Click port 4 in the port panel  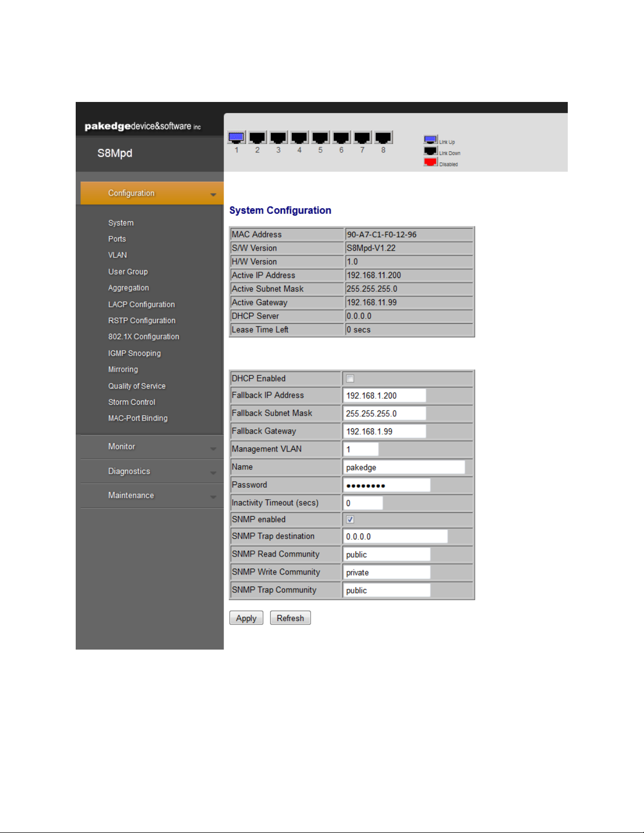pyautogui.click(x=299, y=138)
